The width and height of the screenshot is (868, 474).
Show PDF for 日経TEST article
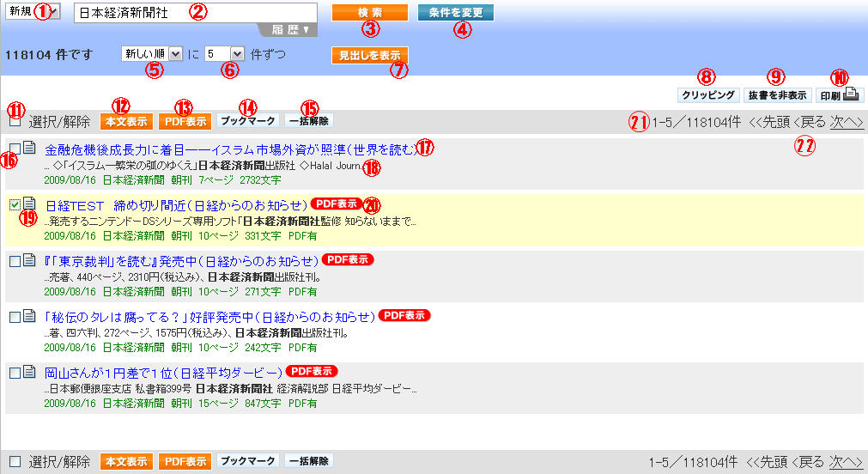pyautogui.click(x=337, y=204)
